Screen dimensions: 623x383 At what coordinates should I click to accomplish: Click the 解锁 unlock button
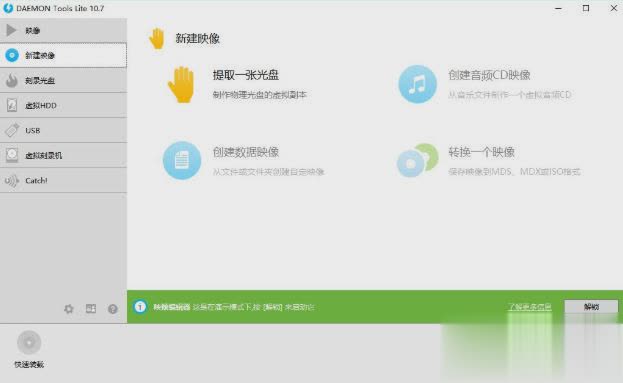591,307
